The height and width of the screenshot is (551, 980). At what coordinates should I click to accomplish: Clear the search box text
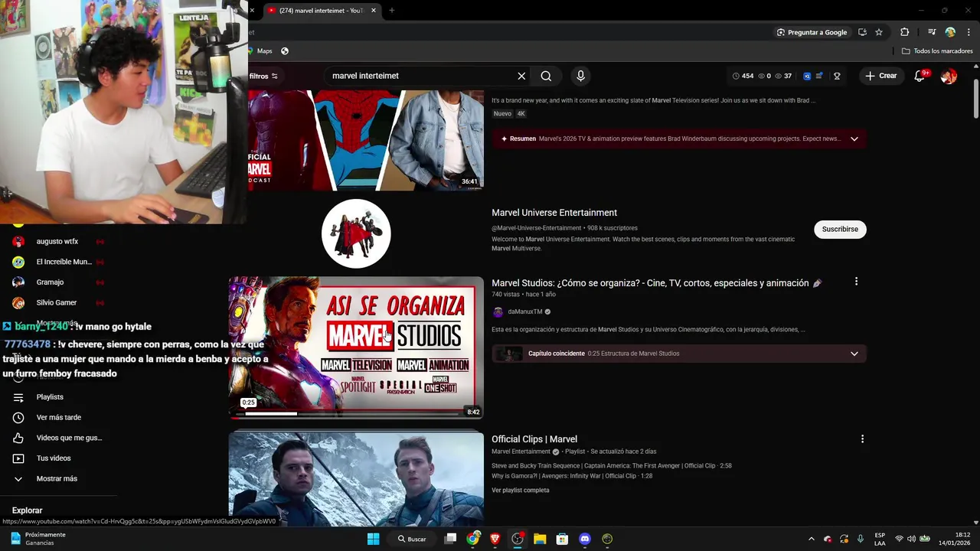click(521, 76)
